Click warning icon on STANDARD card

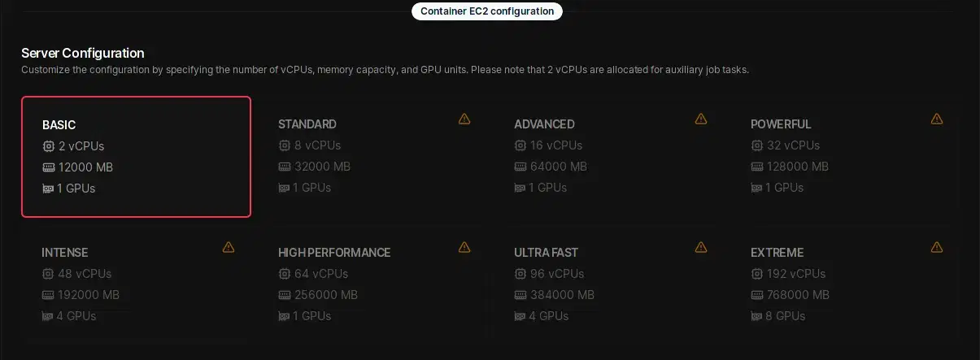[464, 119]
